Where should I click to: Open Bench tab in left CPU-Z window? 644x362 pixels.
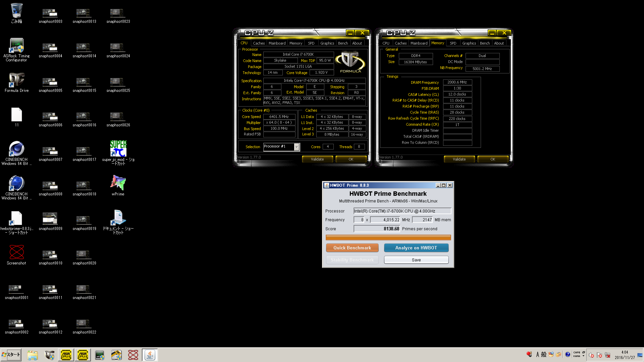pos(343,43)
